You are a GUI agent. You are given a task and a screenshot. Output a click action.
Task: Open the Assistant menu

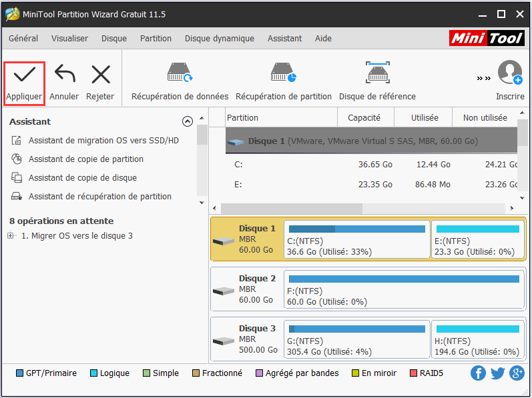click(x=284, y=38)
